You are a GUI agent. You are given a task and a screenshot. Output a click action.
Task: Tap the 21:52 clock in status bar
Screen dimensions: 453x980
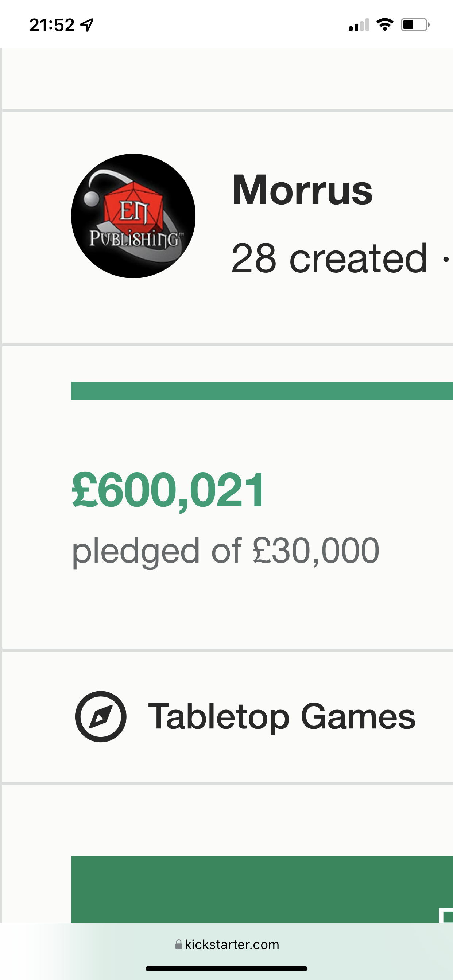coord(52,25)
